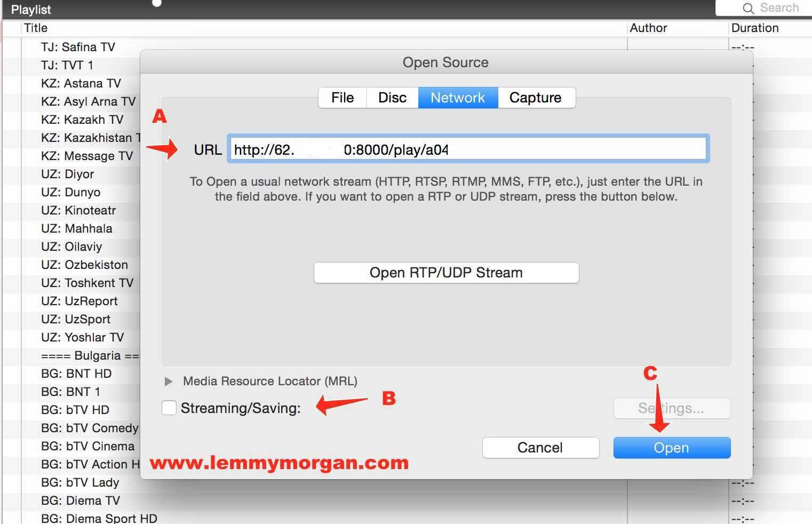Click the playlist Search magnifier icon
The height and width of the screenshot is (524, 812).
(x=748, y=9)
